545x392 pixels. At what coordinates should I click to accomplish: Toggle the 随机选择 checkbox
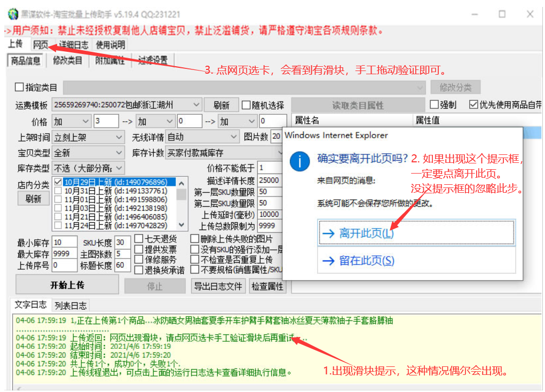click(x=246, y=105)
